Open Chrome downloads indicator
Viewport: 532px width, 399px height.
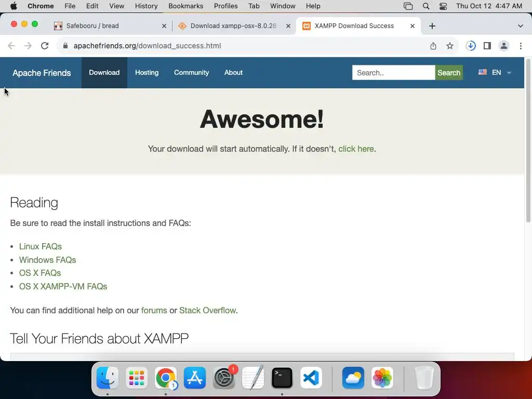[471, 46]
